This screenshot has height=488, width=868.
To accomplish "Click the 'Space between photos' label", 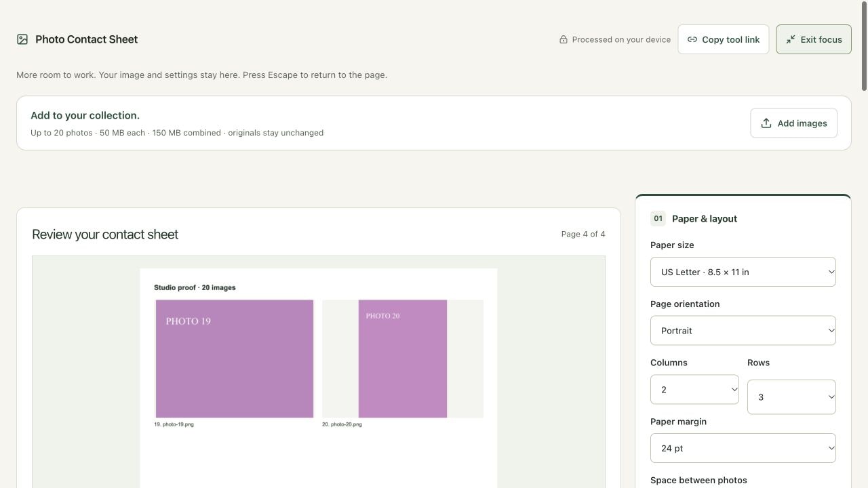I will pos(698,481).
